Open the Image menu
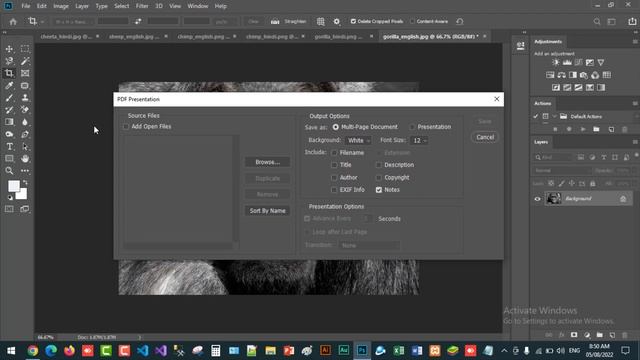The width and height of the screenshot is (640, 360). pos(61,6)
